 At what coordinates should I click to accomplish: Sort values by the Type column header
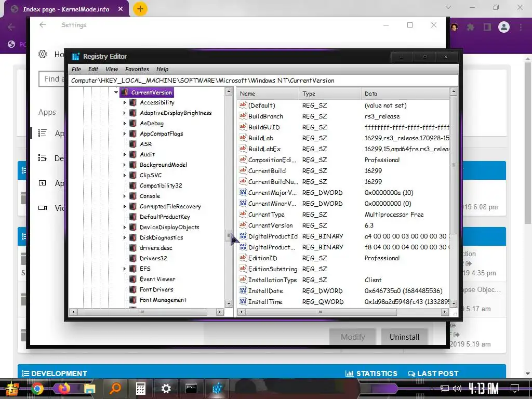point(330,94)
